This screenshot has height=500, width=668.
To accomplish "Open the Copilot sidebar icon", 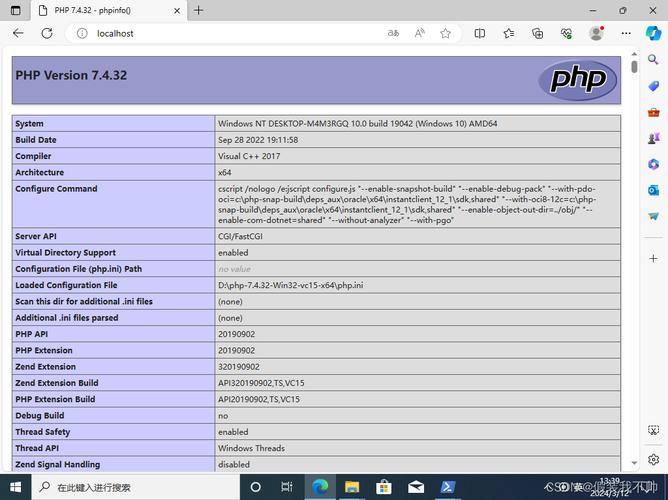I will [653, 33].
